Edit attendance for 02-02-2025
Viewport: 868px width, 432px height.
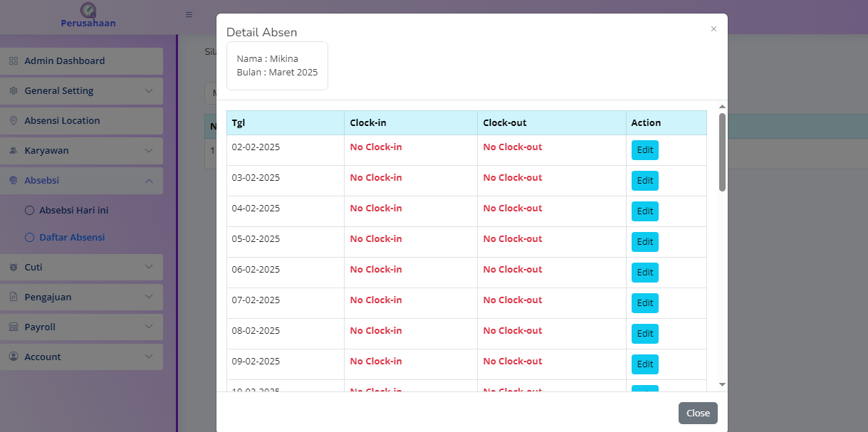point(644,150)
